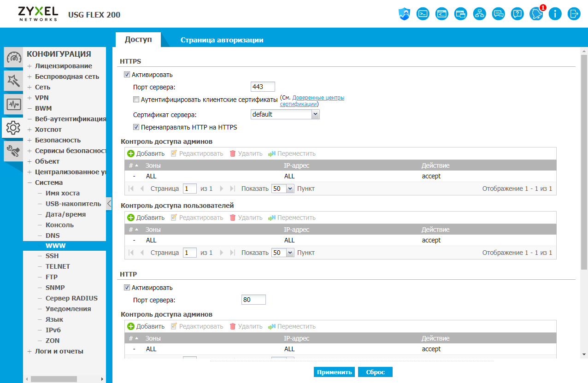588x383 pixels.
Task: Open the SNMP menu item
Action: coord(55,288)
